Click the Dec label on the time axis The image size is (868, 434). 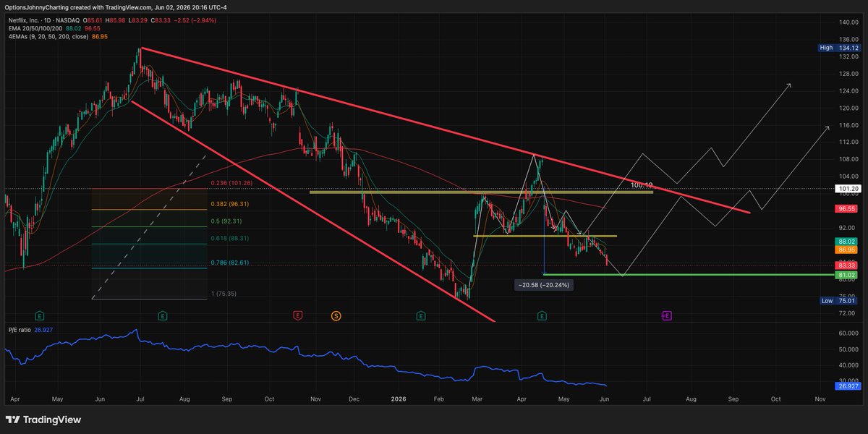[x=354, y=399]
